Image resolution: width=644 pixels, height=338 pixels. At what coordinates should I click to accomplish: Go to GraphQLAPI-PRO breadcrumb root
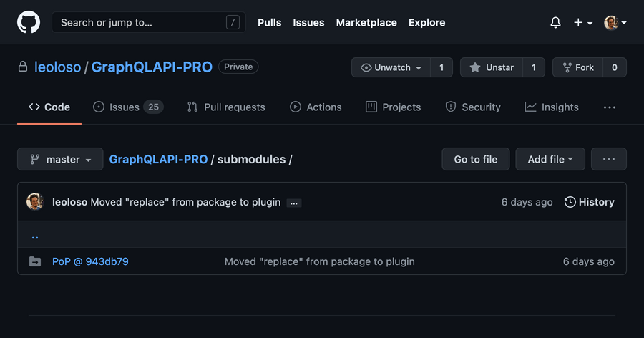(x=158, y=159)
